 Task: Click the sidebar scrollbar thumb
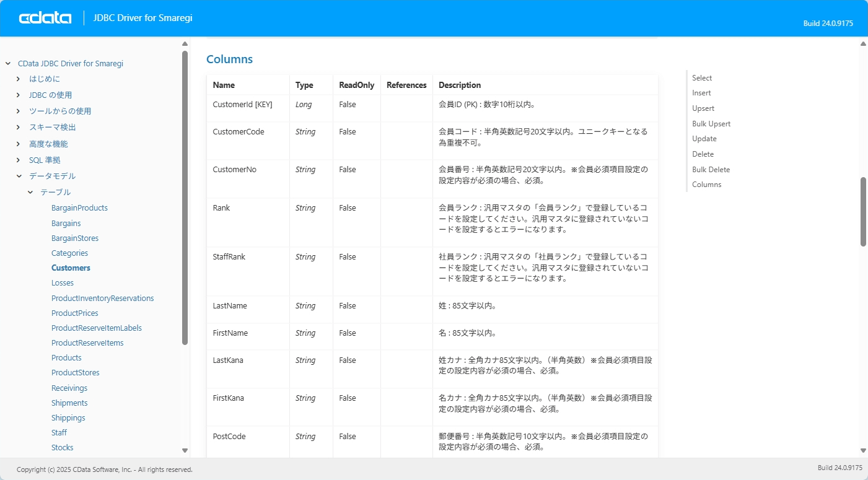tap(185, 198)
